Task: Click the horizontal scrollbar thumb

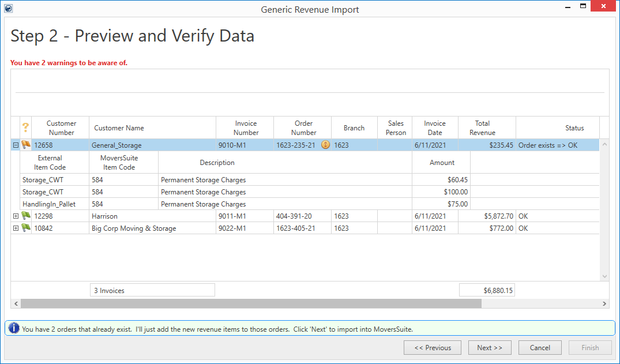Action: click(251, 303)
